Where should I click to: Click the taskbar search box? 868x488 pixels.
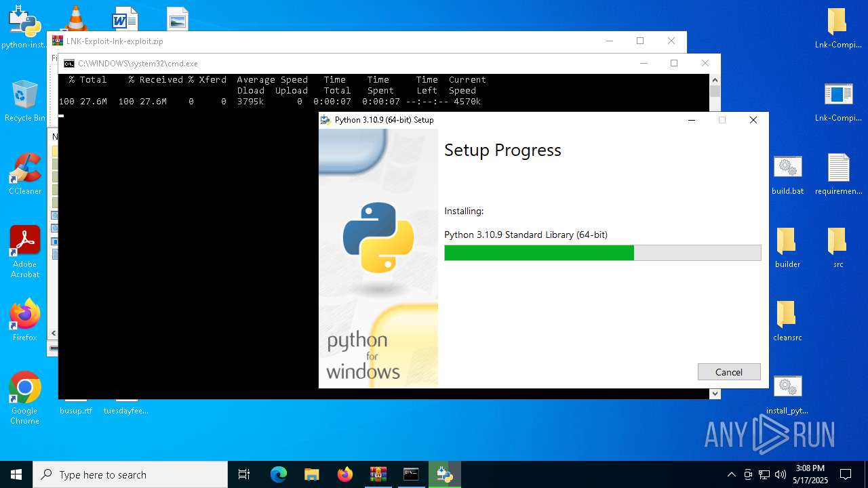130,474
